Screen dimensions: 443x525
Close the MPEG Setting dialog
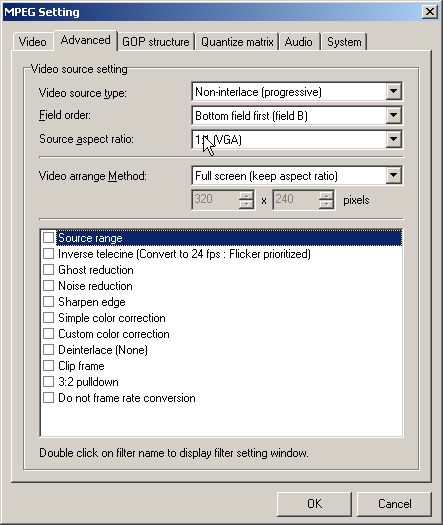point(430,12)
